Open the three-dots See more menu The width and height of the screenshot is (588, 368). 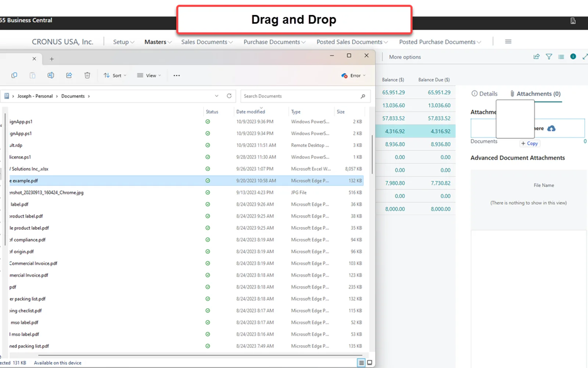pos(177,75)
